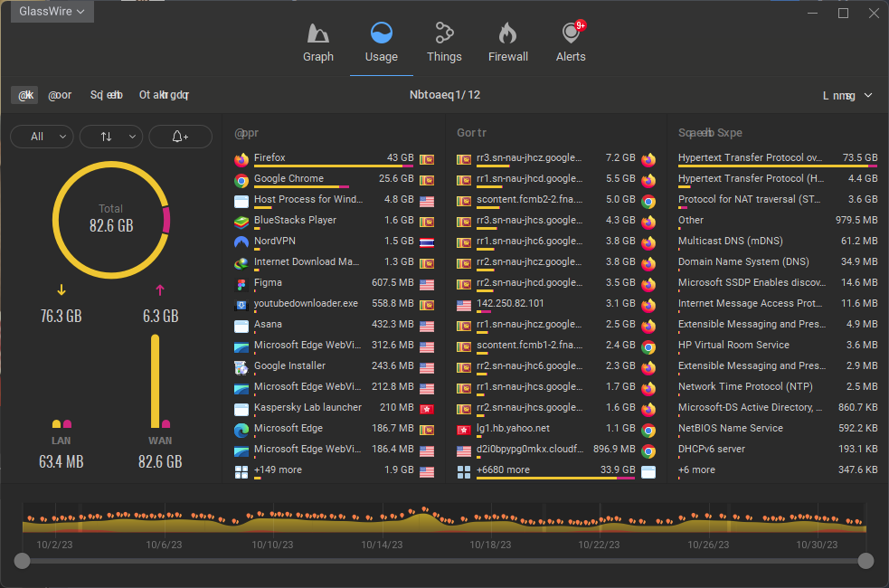Click the BlueStacks Player icon
889x588 pixels.
click(x=241, y=223)
